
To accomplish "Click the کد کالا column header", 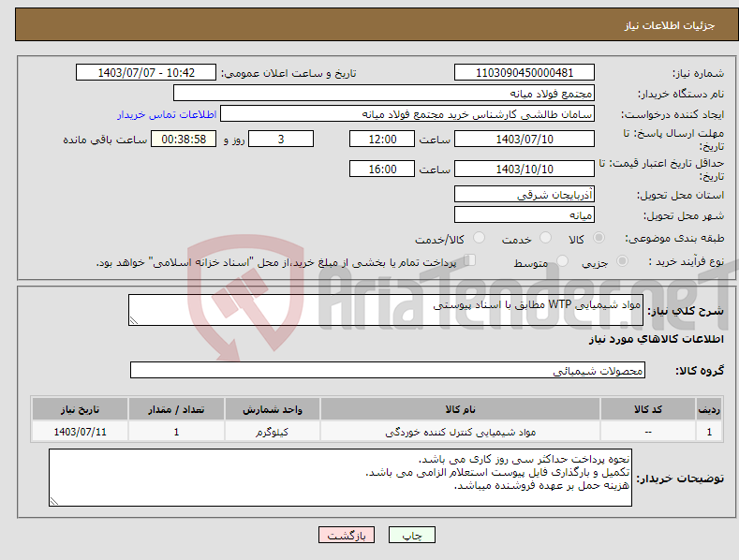I will click(647, 409).
